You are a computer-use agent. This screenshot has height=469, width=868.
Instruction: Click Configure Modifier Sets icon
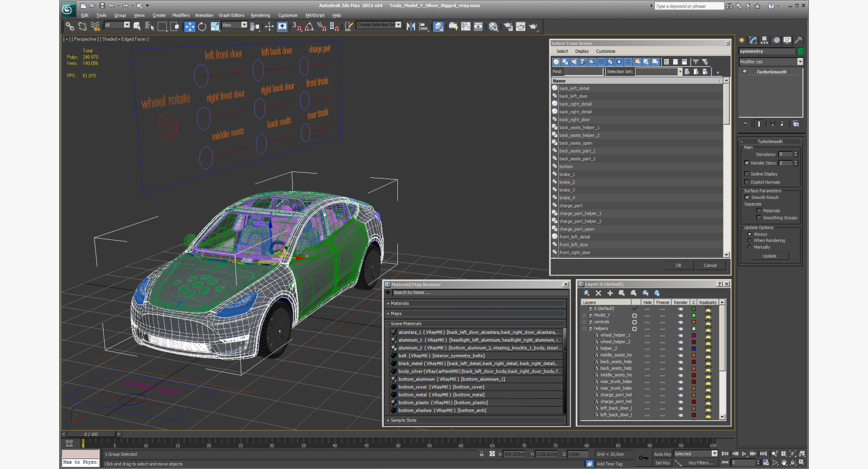point(796,124)
